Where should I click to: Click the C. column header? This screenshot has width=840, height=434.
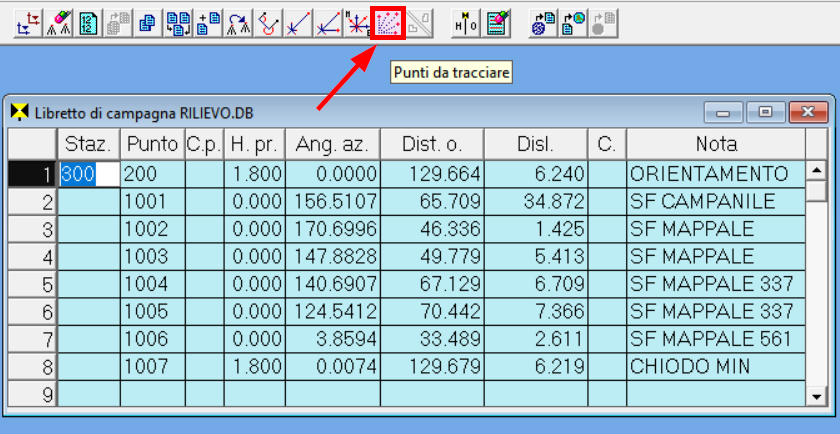coord(607,144)
